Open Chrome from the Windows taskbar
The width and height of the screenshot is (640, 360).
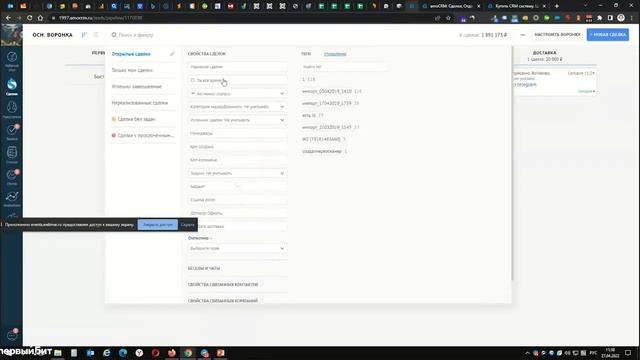[188, 353]
